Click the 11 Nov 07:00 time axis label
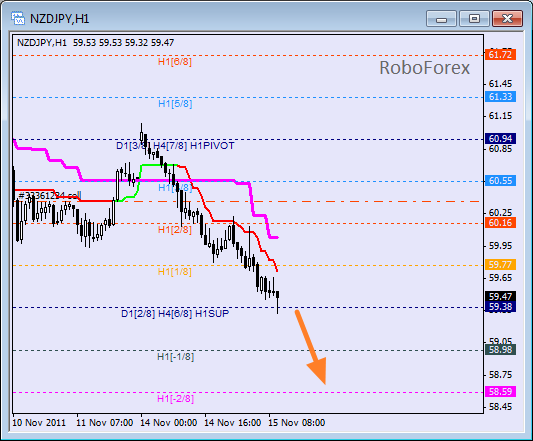This screenshot has width=533, height=441. pos(104,423)
